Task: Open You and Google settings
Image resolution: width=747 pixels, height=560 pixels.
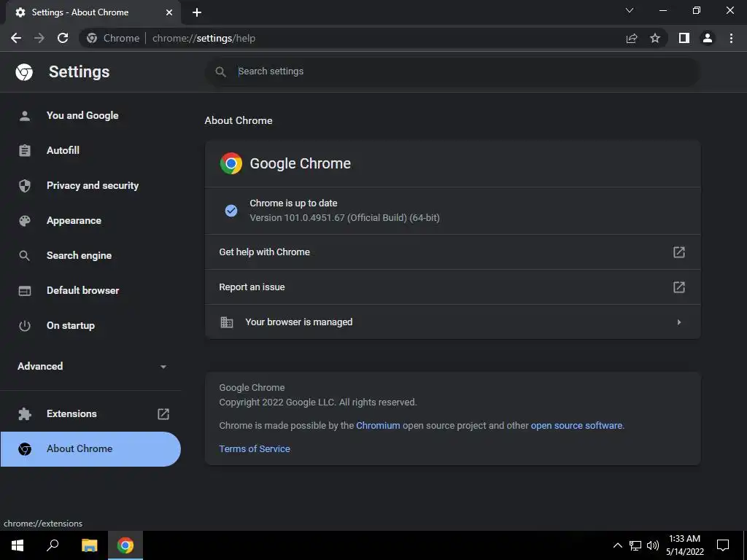Action: (91, 116)
